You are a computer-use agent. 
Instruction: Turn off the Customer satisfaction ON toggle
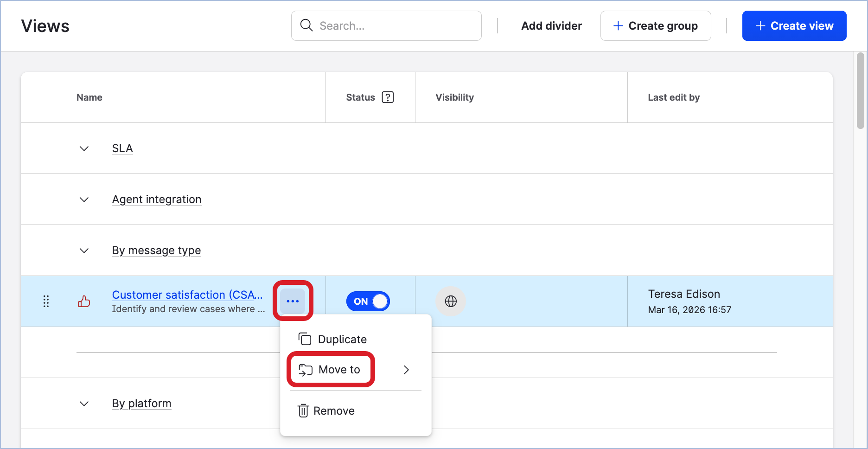click(368, 301)
